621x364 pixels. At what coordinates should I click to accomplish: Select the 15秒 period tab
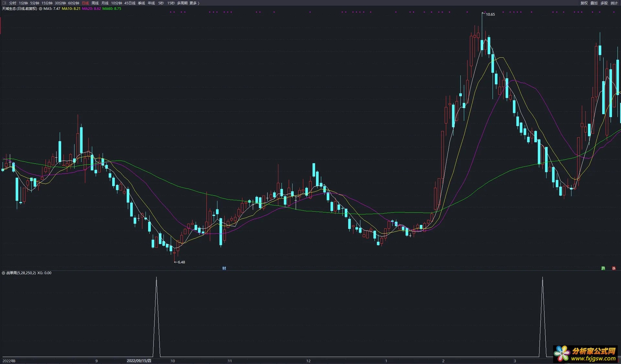click(x=171, y=3)
